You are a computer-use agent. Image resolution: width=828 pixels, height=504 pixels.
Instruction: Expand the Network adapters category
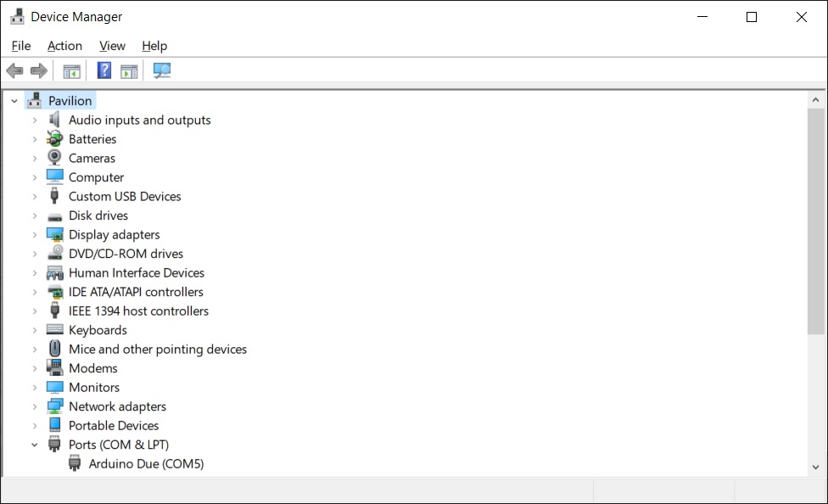(35, 406)
